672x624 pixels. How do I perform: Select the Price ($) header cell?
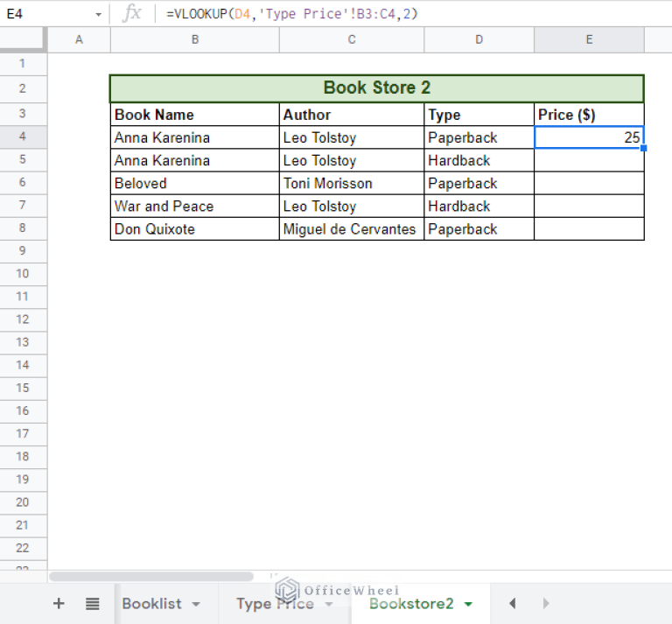[x=589, y=115]
